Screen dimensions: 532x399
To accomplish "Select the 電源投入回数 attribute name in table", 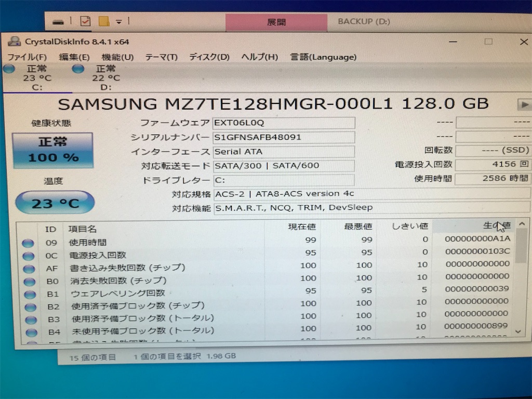I will (x=98, y=255).
